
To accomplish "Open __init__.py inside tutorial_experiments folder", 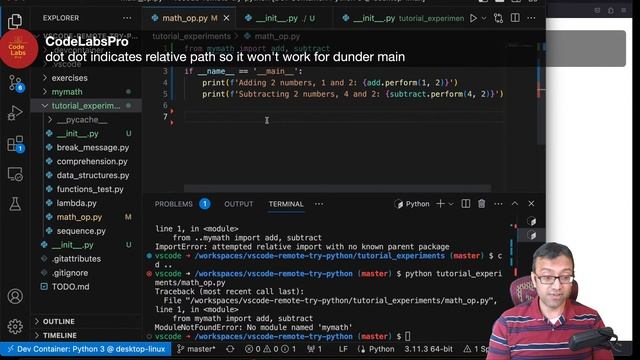I will click(77, 134).
